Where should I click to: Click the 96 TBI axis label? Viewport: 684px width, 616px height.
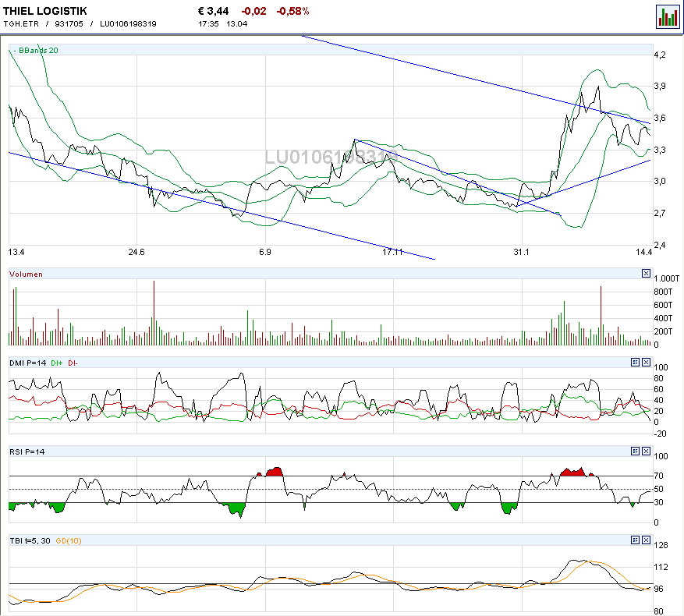click(658, 589)
